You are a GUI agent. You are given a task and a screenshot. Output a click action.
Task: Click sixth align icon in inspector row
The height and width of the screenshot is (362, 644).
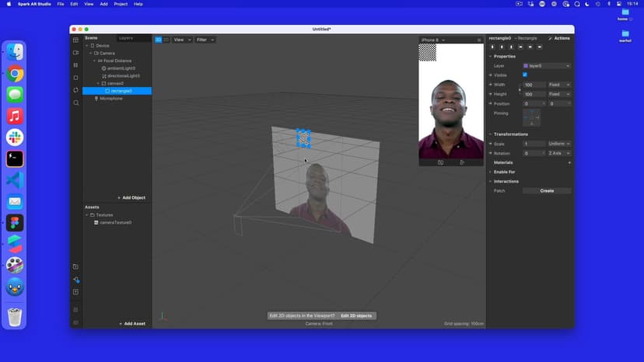pyautogui.click(x=540, y=47)
